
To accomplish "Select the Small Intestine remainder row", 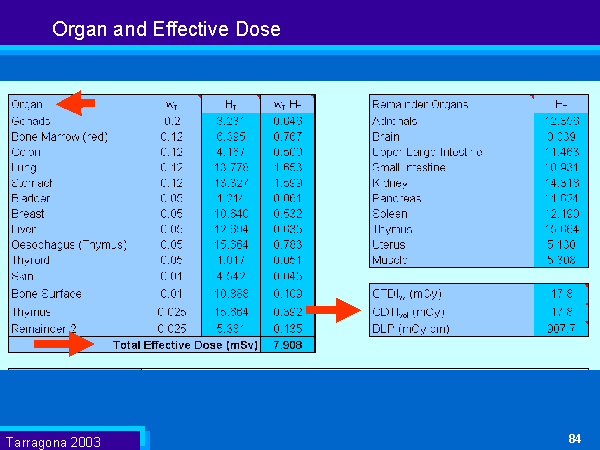I will pyautogui.click(x=408, y=168).
